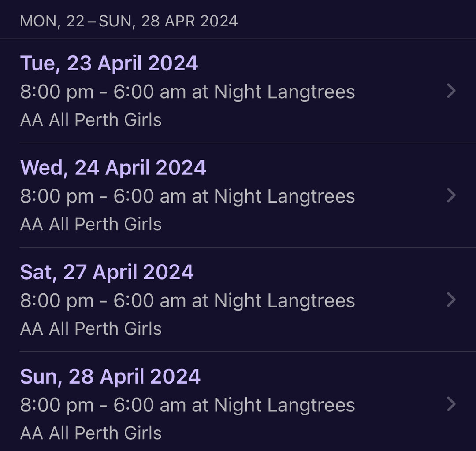Select the Tue, 23 April 2024 date heading
Image resolution: width=476 pixels, height=451 pixels.
109,63
